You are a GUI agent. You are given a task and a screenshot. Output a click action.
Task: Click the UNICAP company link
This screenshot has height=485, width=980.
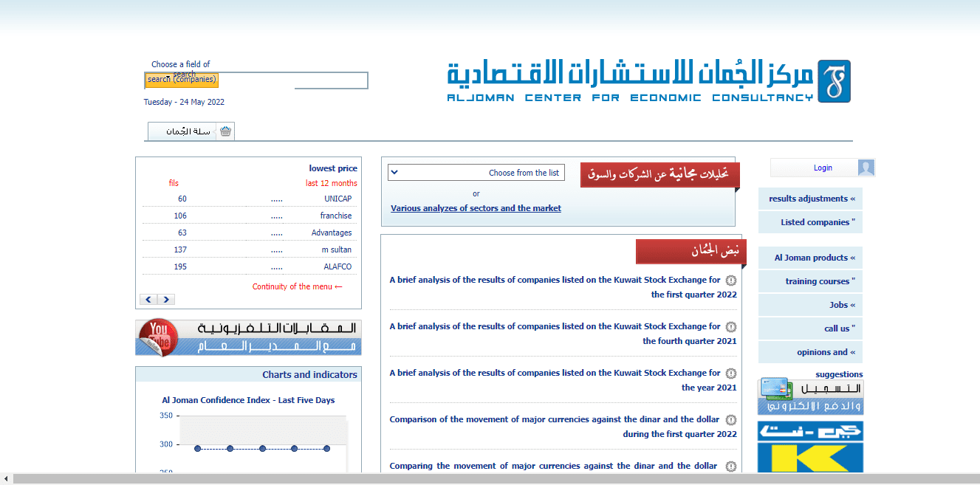(337, 199)
